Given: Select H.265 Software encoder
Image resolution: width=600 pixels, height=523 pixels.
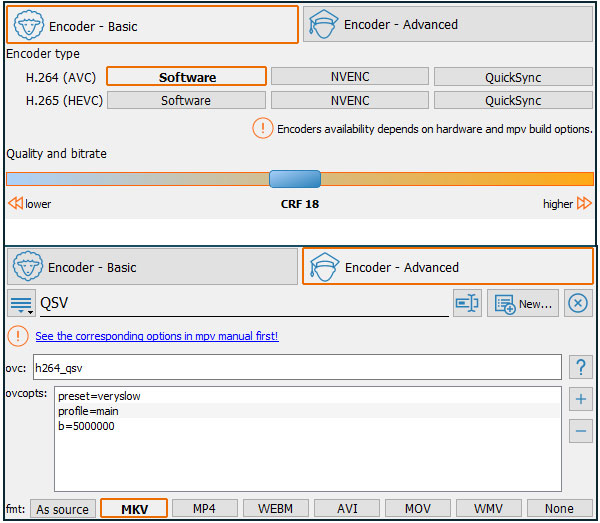Looking at the screenshot, I should pyautogui.click(x=186, y=101).
